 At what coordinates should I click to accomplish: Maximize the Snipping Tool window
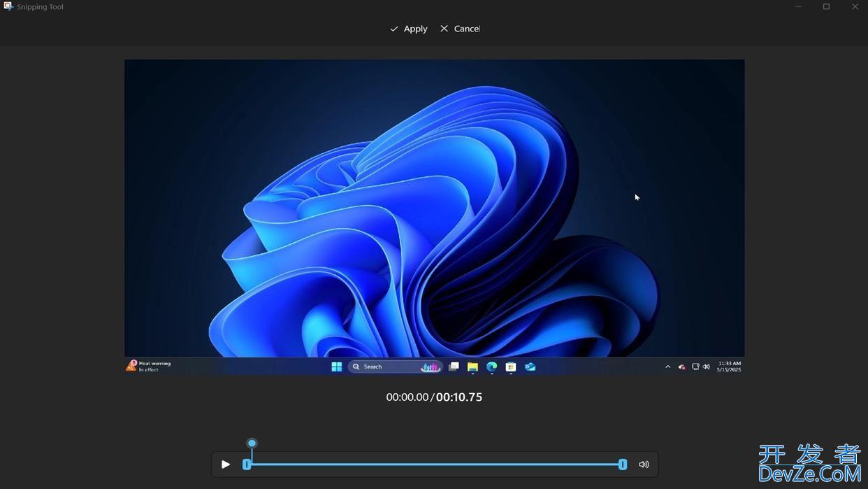pos(826,7)
